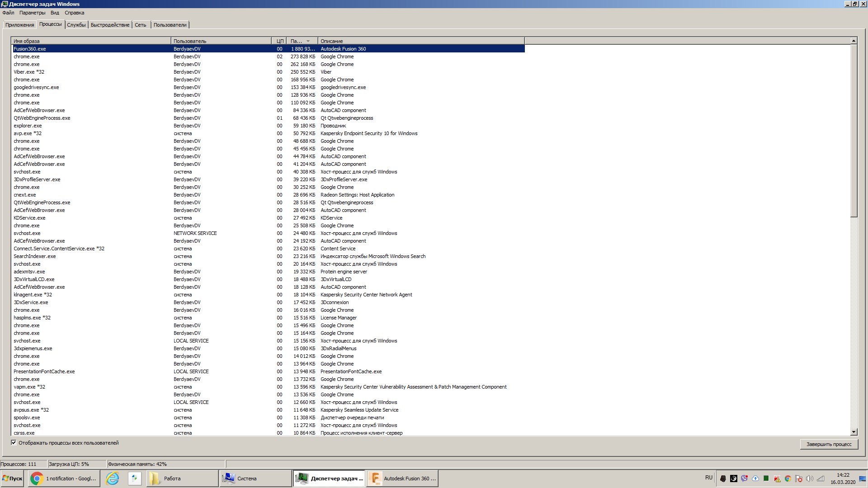The height and width of the screenshot is (488, 868).
Task: Select the spoolsv.exe process
Action: click(x=268, y=418)
